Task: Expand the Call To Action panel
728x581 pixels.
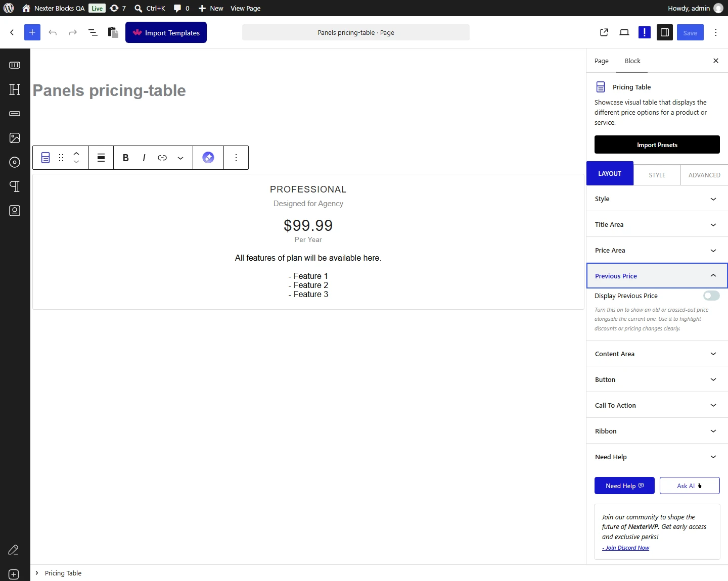Action: coord(657,405)
